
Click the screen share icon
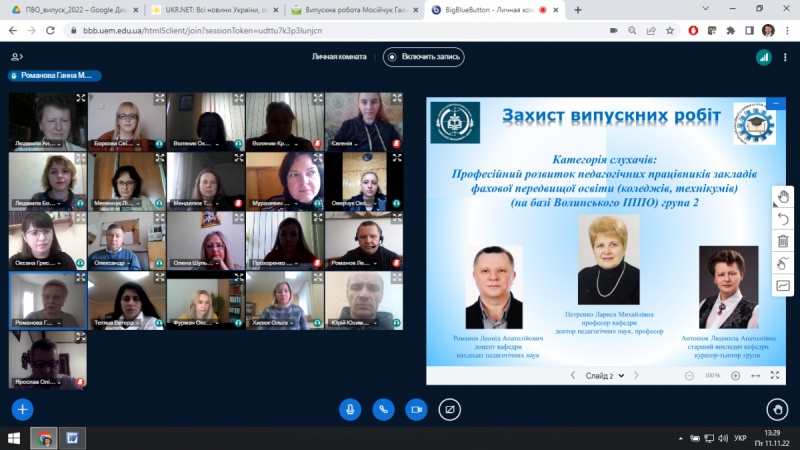pyautogui.click(x=450, y=409)
